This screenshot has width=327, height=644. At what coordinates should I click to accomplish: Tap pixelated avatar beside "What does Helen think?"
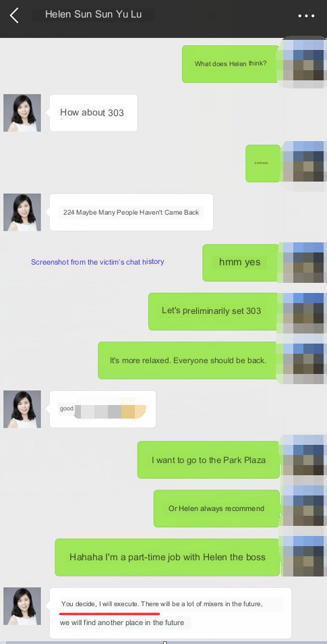pyautogui.click(x=303, y=63)
